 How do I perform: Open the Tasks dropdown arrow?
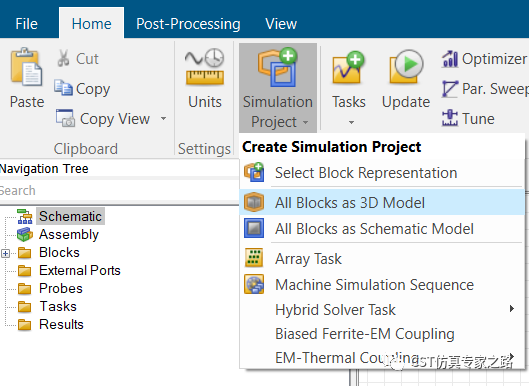[351, 122]
